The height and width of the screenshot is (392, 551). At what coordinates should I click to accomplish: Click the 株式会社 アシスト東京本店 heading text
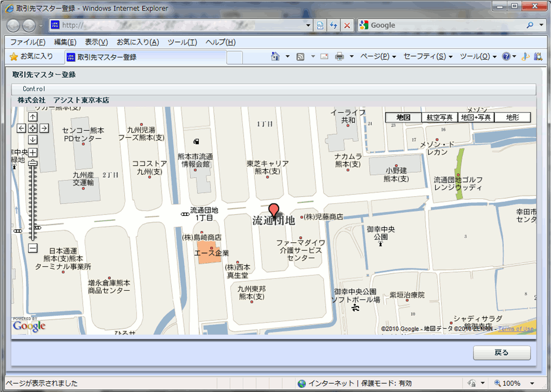[x=64, y=100]
